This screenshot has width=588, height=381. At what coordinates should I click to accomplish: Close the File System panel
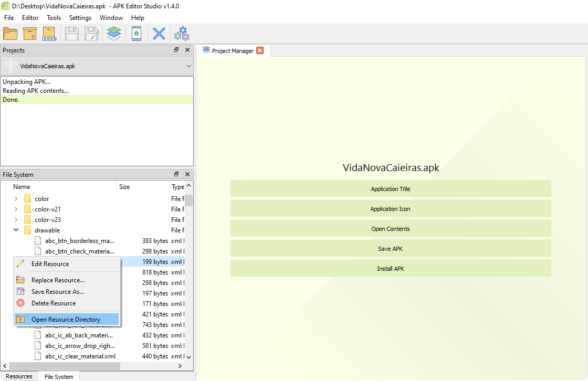coord(187,175)
